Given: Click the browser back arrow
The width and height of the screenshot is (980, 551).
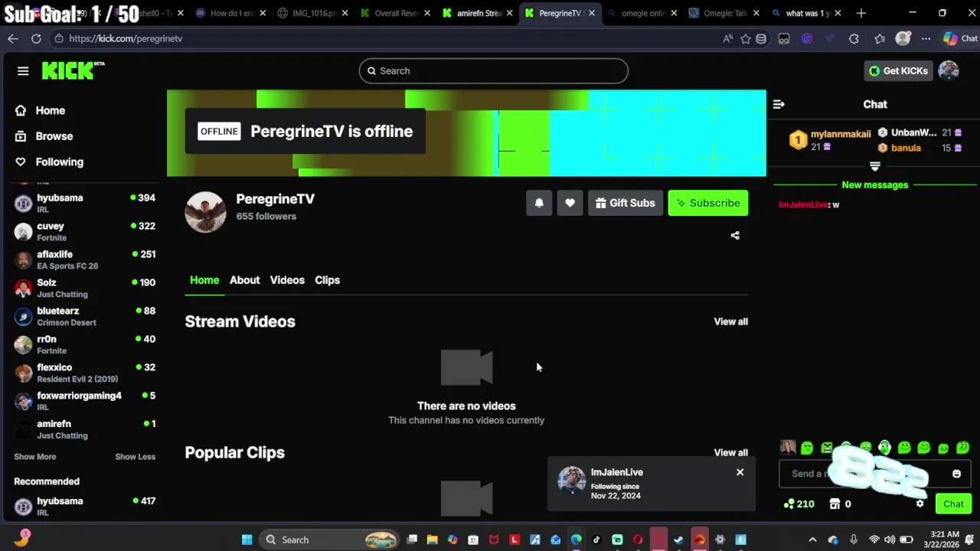Looking at the screenshot, I should pos(13,38).
